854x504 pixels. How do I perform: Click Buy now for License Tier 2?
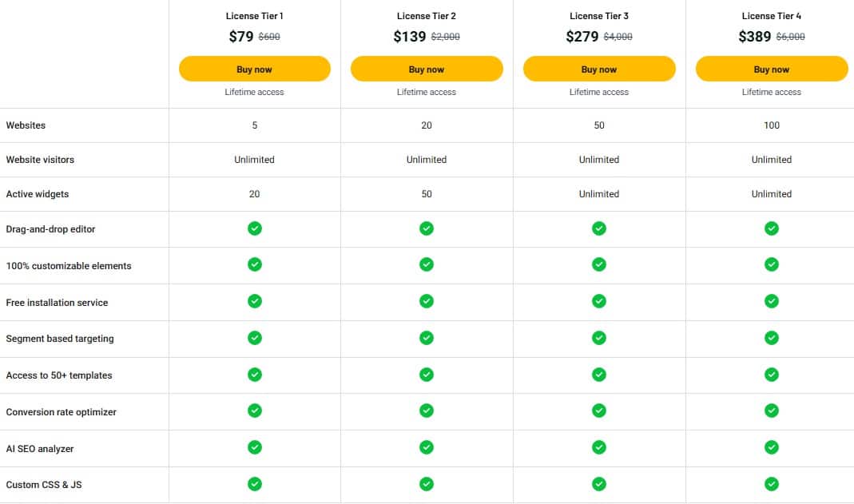[427, 69]
